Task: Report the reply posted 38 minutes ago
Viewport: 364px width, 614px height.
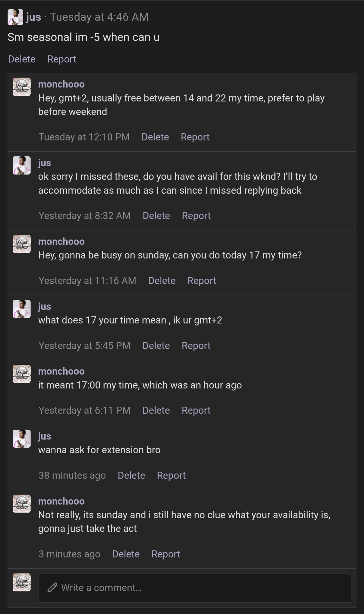Action: tap(171, 475)
